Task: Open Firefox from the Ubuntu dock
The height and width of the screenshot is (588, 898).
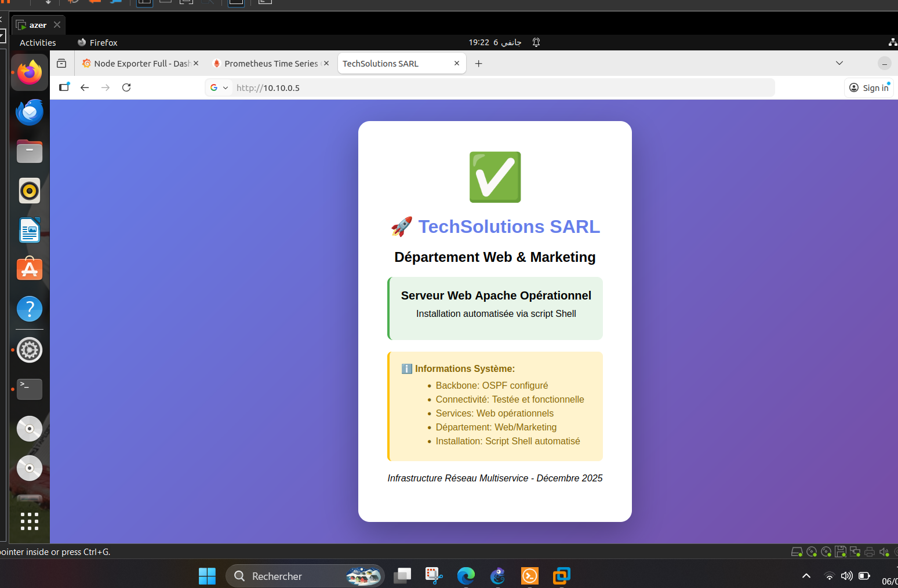Action: (30, 73)
